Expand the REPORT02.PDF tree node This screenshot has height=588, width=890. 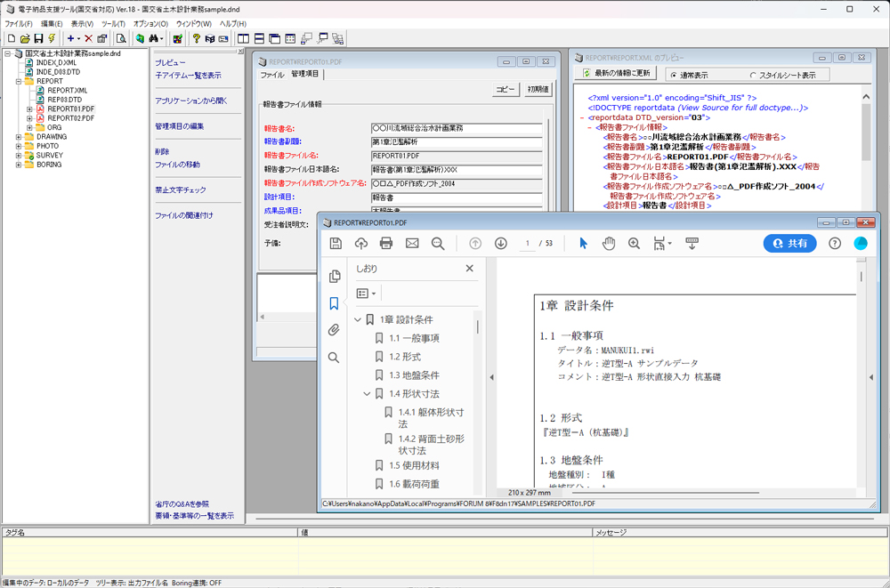coord(29,118)
